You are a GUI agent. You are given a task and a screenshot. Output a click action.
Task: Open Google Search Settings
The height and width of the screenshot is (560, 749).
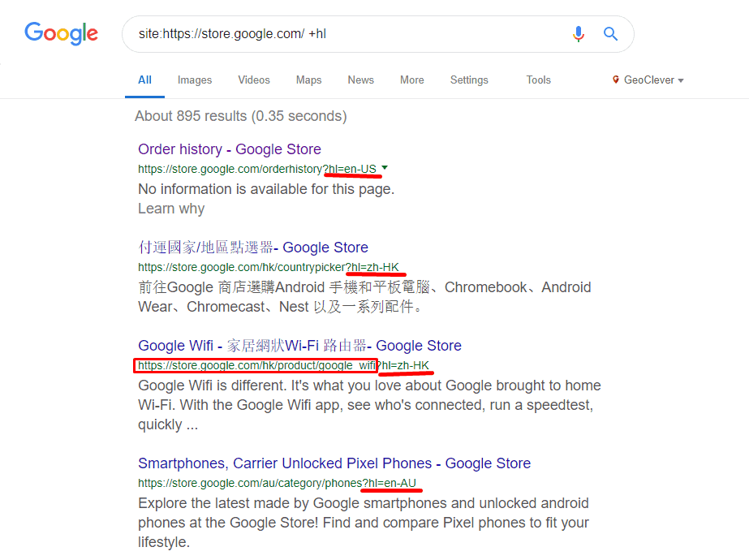click(x=469, y=80)
